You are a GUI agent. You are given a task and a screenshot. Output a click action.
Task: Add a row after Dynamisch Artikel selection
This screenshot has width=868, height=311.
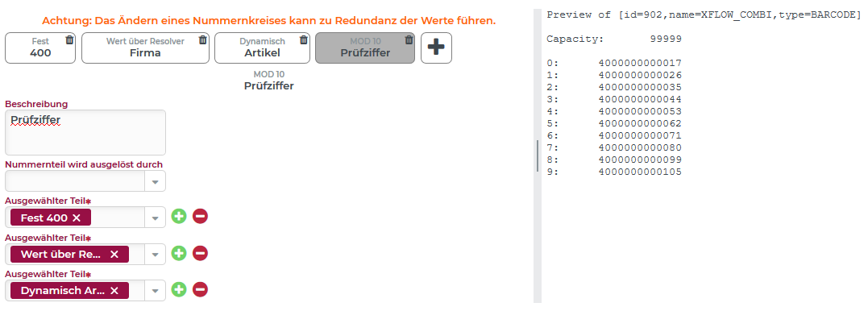click(x=179, y=289)
